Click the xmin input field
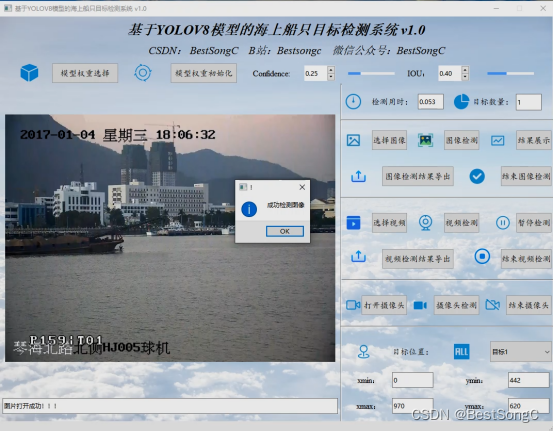The width and height of the screenshot is (554, 432). click(413, 380)
